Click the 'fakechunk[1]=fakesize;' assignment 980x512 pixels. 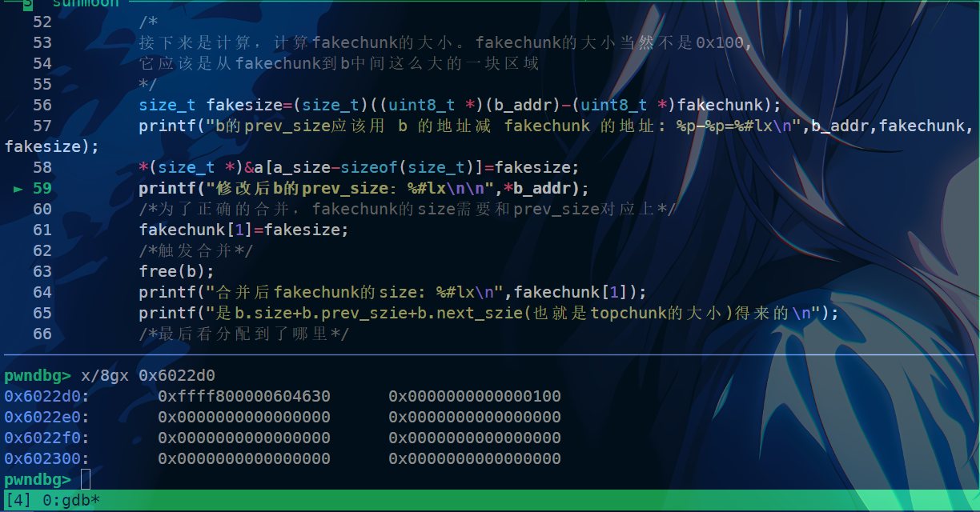244,230
